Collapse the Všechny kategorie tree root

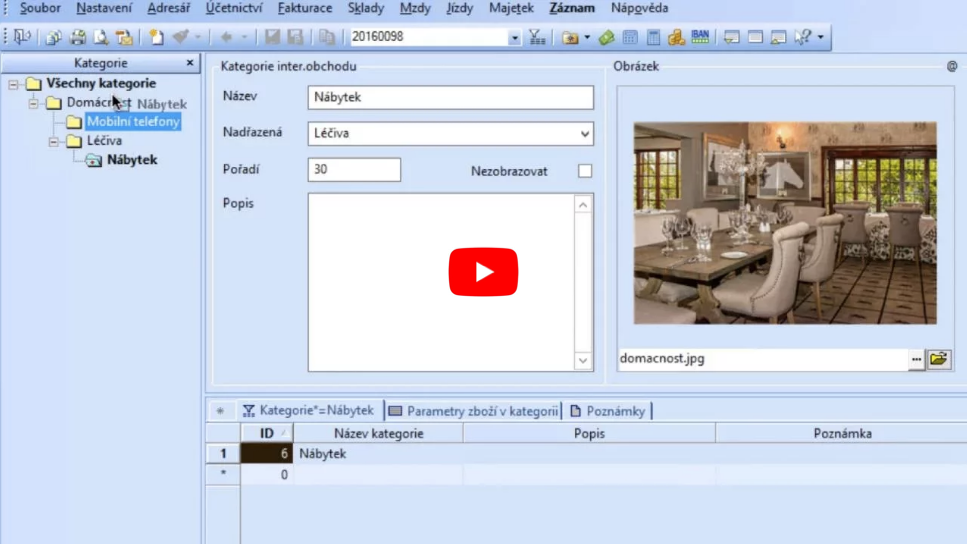tap(13, 84)
